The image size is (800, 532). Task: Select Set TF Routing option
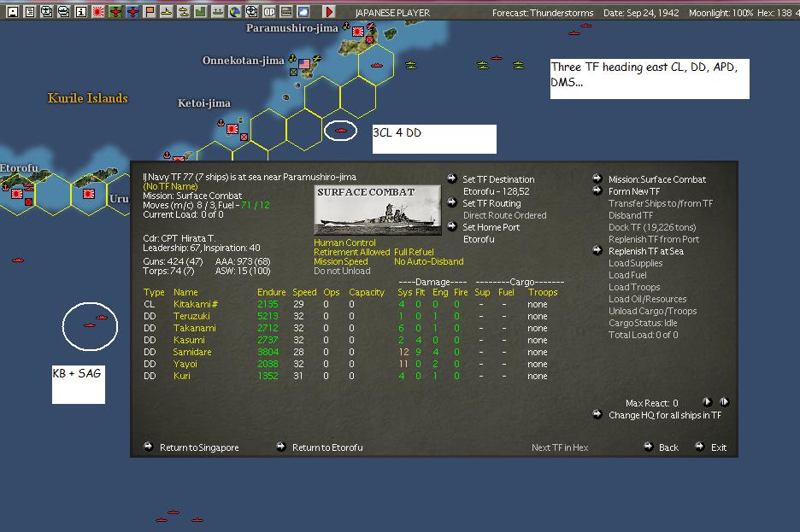click(x=491, y=203)
